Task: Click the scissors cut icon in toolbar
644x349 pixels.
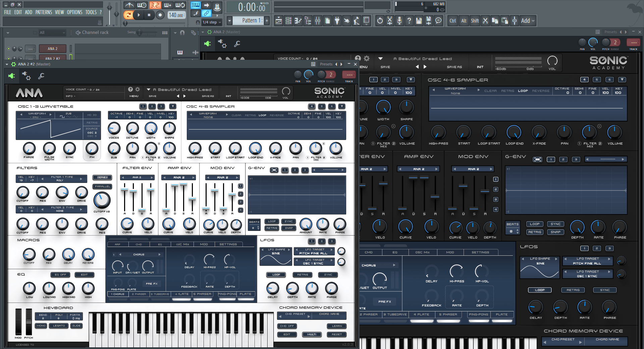Action: click(x=485, y=21)
